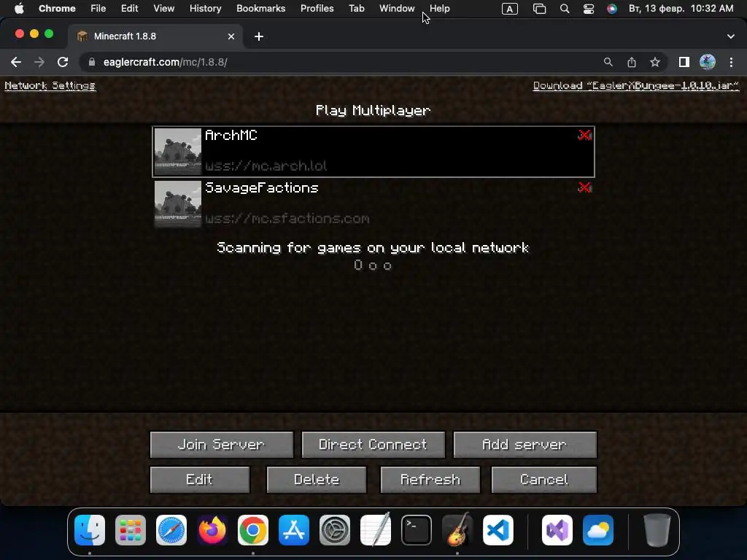This screenshot has height=560, width=747.
Task: Open Chrome three-dot menu
Action: click(731, 62)
